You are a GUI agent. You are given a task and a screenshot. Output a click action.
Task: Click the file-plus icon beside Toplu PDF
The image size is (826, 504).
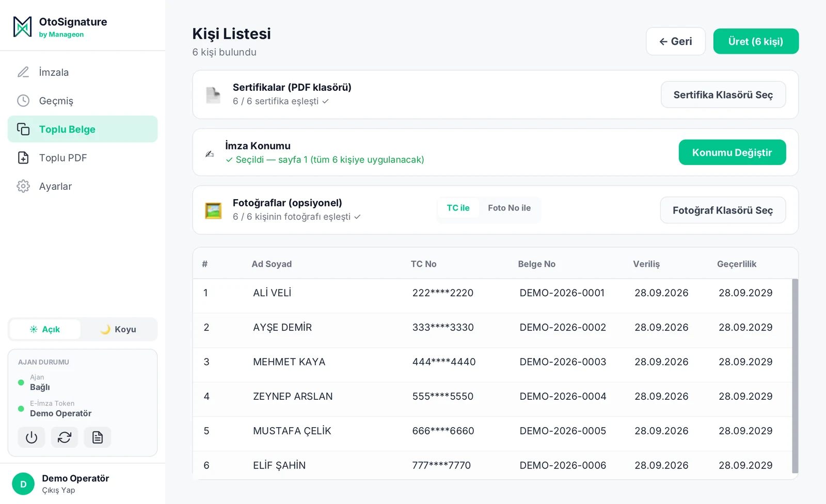pos(23,158)
